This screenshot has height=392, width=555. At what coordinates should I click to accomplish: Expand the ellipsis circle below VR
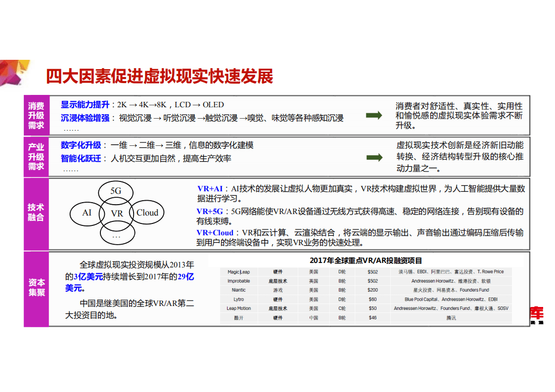click(x=117, y=236)
